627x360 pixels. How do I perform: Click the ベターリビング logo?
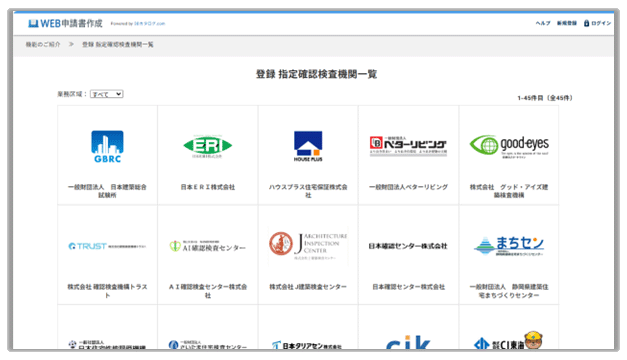tap(408, 146)
